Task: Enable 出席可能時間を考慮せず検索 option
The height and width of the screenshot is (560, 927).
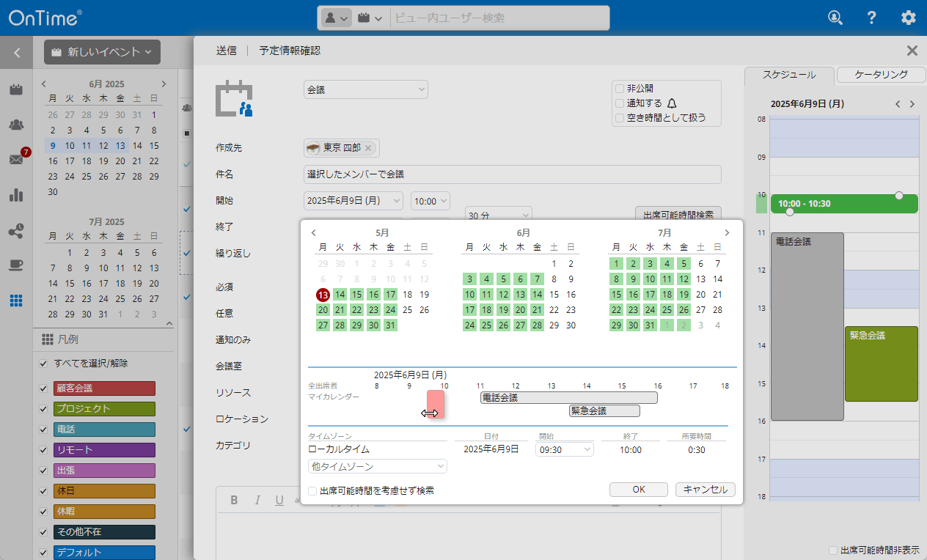Action: click(312, 492)
